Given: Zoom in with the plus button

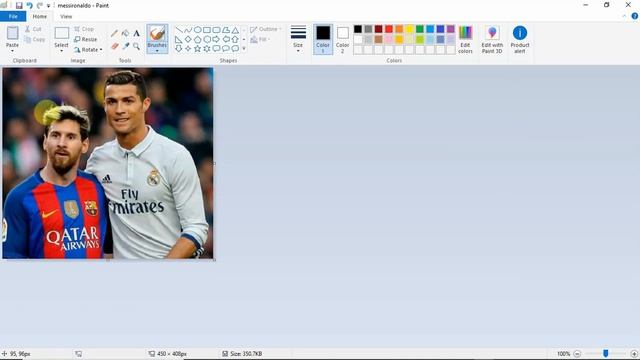Looking at the screenshot, I should 634,354.
